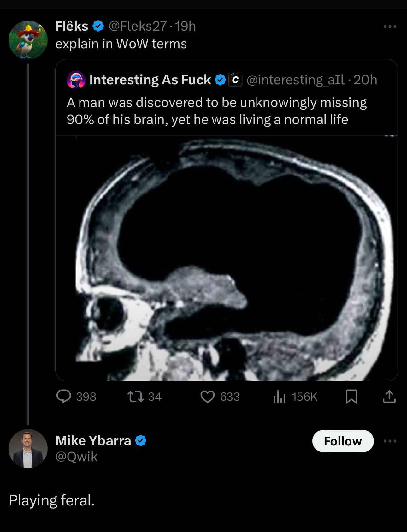Viewport: 407px width, 532px height.
Task: Enlarge the brain scan image
Action: 227,258
